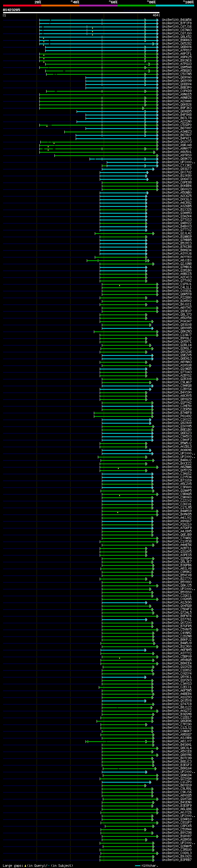This screenshot has height=868, width=197.
Task: Open hit UniRef100_Q2JUN8
Action: point(177,264)
